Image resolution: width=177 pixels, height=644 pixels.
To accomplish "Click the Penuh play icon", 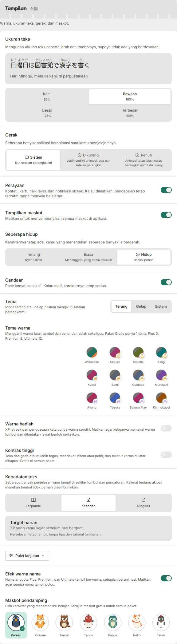I will [137, 155].
